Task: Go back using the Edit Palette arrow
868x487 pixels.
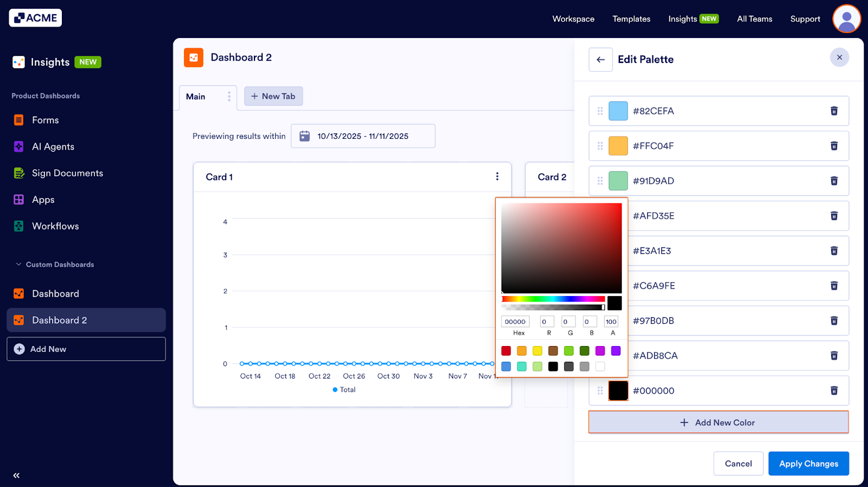Action: [601, 60]
